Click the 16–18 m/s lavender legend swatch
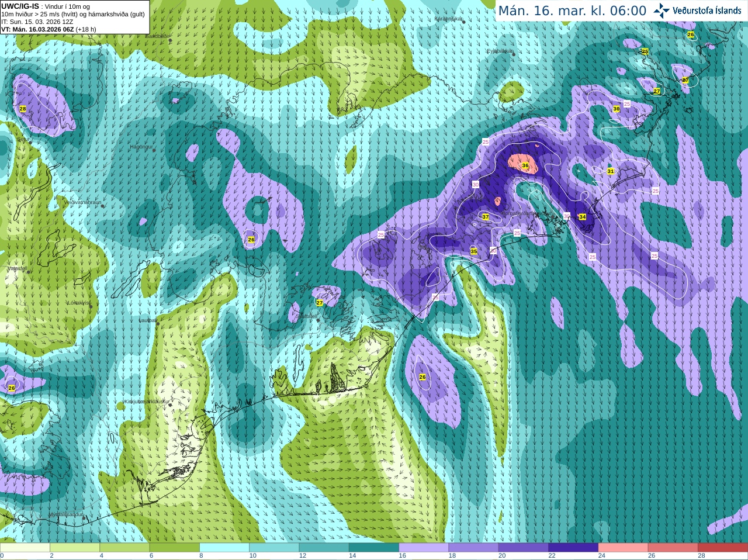 (x=424, y=548)
